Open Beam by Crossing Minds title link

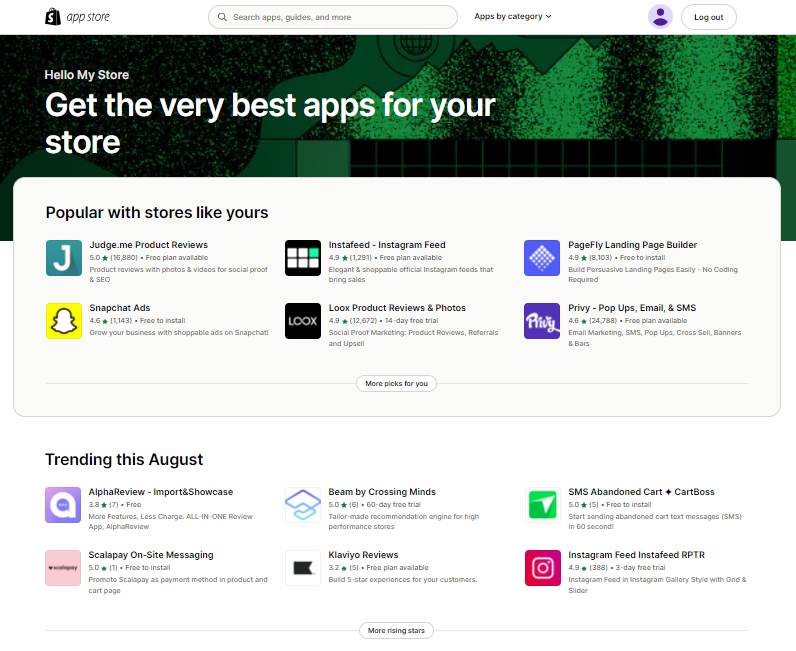(x=382, y=492)
